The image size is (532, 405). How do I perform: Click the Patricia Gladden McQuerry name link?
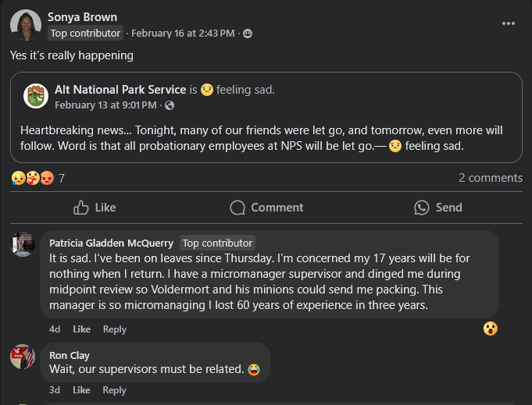(x=111, y=243)
